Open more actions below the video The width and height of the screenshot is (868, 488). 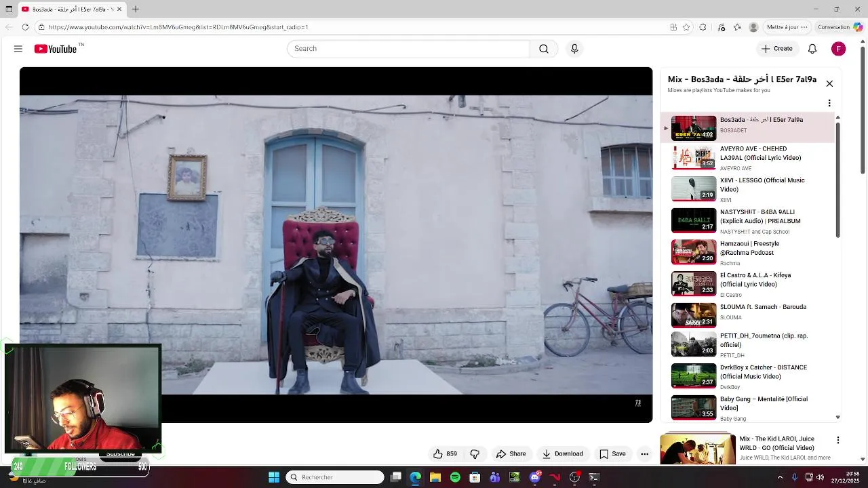[645, 454]
